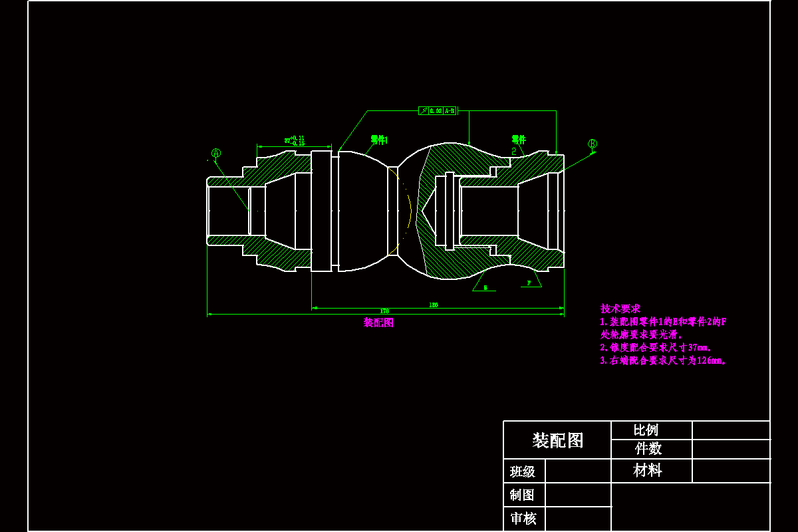798x532 pixels.
Task: Click the 材料 title block label
Action: tap(648, 471)
